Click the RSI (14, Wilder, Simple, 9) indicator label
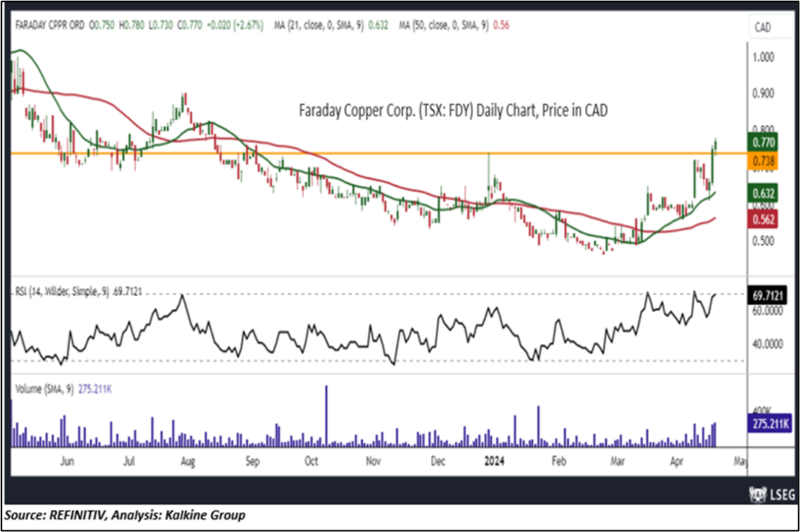This screenshot has width=800, height=532. tap(62, 292)
